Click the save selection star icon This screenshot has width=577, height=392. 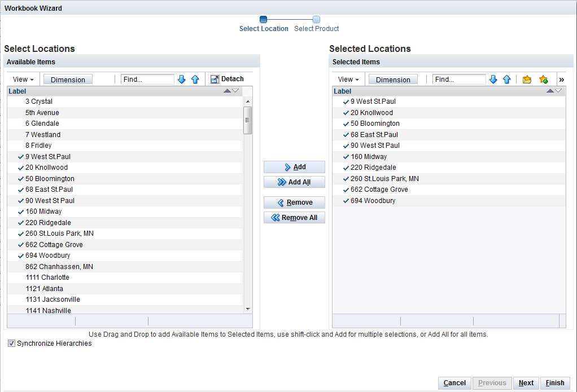pyautogui.click(x=544, y=79)
